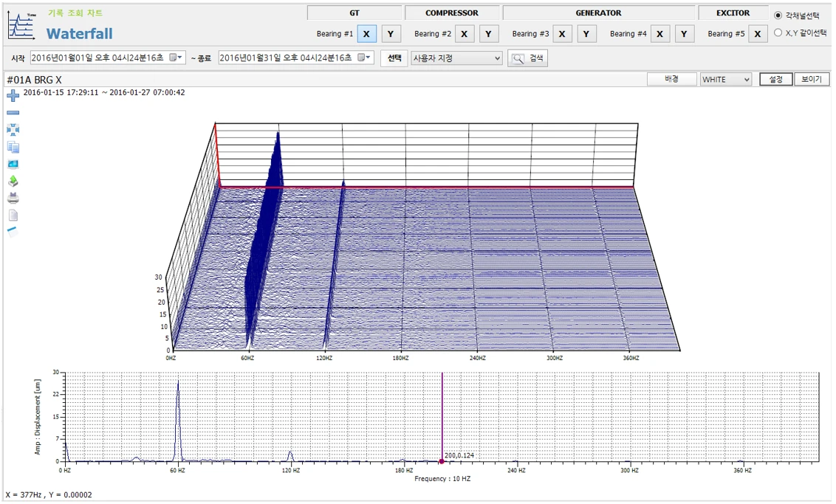Image resolution: width=836 pixels, height=504 pixels.
Task: Click the Amp : Displacement [um] axis label
Action: coord(38,417)
